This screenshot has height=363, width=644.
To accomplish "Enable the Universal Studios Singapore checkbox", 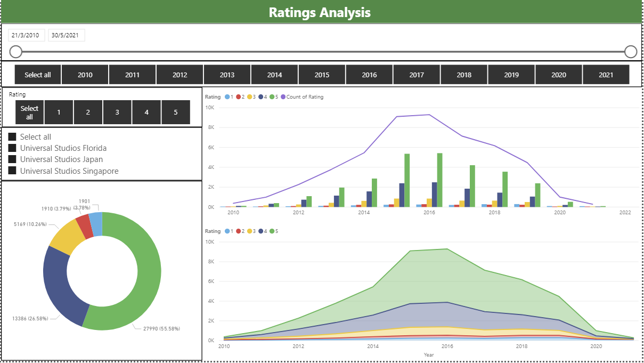I will pos(12,171).
